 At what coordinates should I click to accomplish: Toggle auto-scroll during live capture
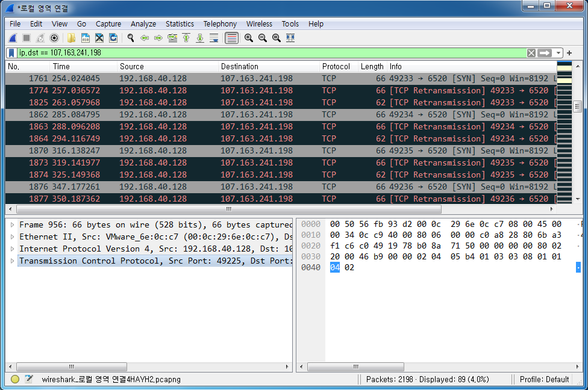tap(214, 38)
